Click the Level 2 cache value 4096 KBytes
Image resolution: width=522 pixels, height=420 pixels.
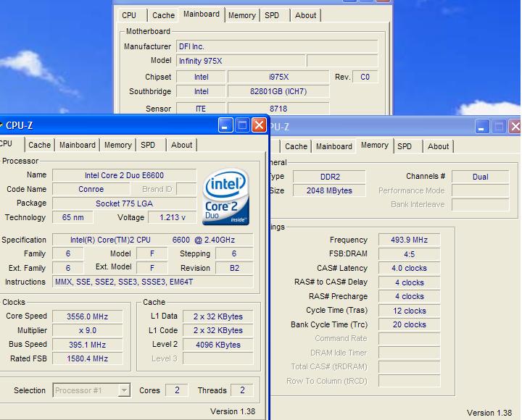218,345
